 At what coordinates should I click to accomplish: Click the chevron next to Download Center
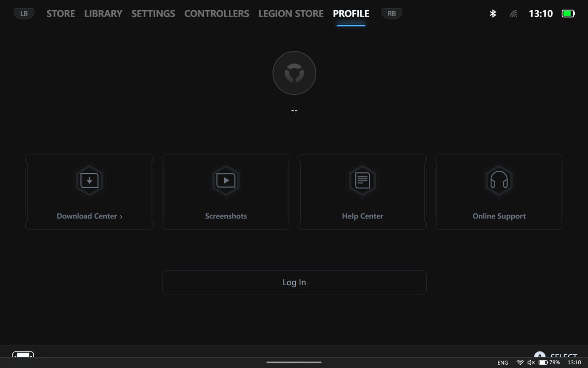click(x=121, y=216)
